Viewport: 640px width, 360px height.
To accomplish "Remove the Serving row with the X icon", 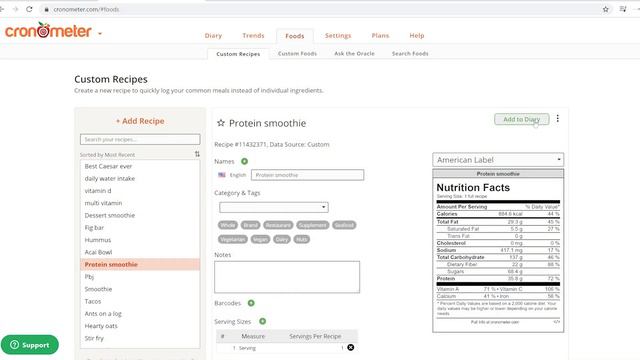I will tap(351, 347).
